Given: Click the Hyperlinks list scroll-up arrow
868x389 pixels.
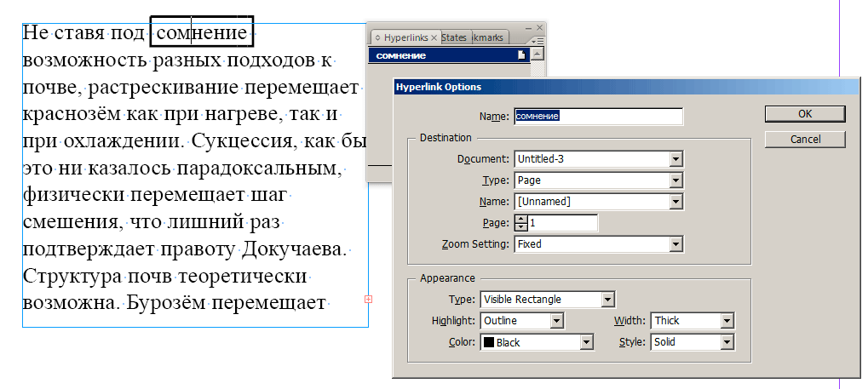Looking at the screenshot, I should 537,54.
